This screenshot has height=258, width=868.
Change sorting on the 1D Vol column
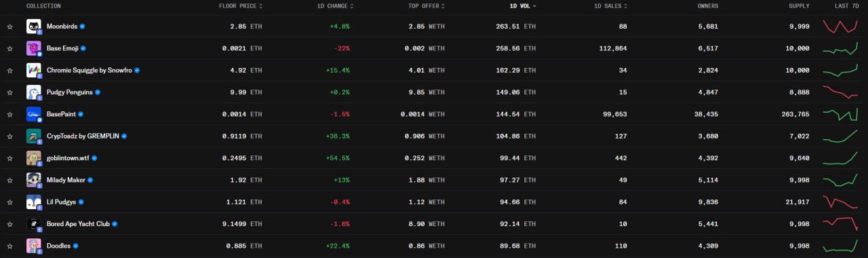(x=523, y=6)
